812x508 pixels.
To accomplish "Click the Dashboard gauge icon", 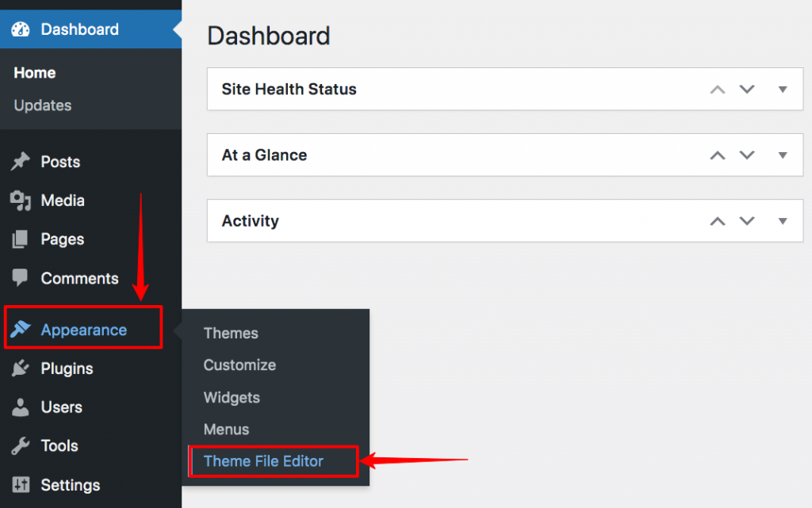I will [x=21, y=29].
